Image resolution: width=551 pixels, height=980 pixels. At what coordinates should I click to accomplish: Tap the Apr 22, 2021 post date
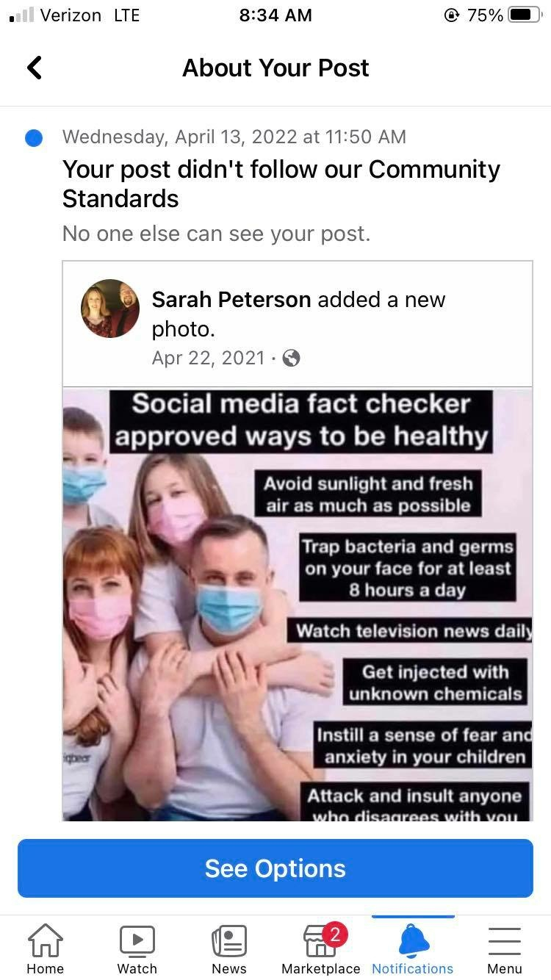pyautogui.click(x=208, y=358)
